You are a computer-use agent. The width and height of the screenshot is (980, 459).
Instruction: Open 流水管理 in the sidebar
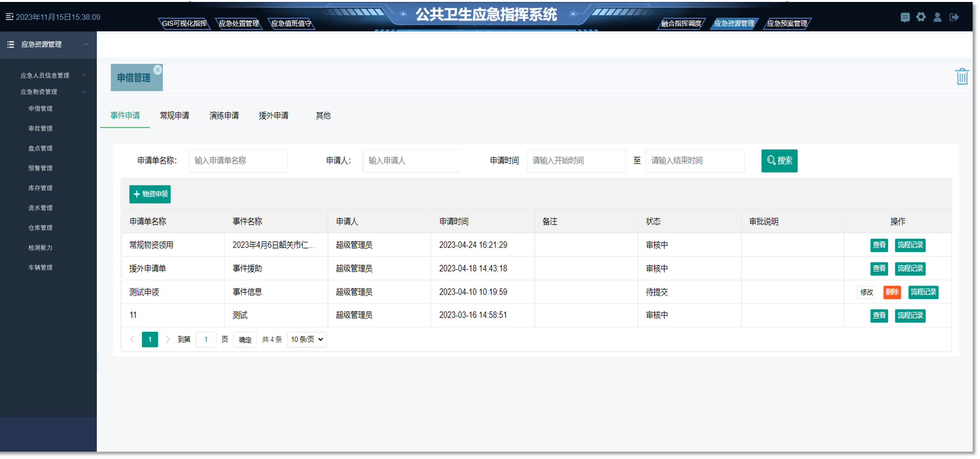coord(41,208)
